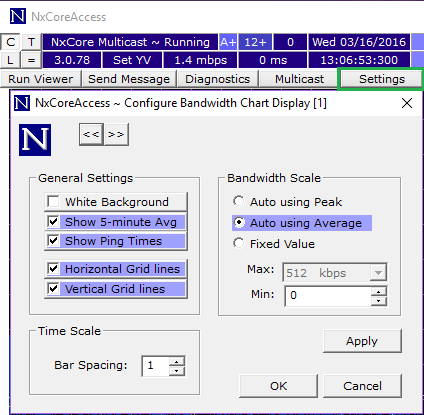Disable Vertical Grid lines checkbox
Viewport: 424px width, 415px height.
pos(53,288)
